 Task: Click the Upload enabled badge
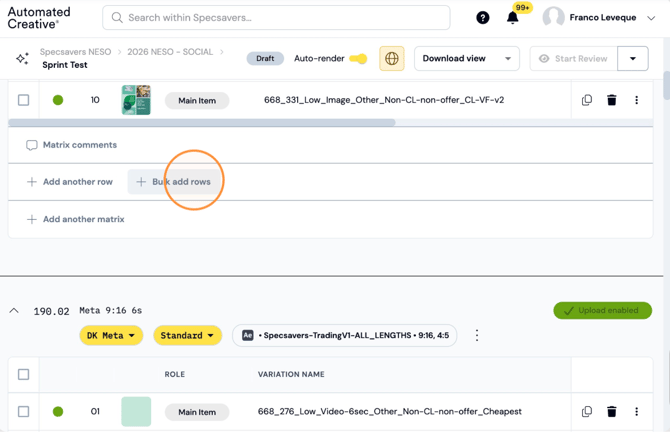coord(602,311)
